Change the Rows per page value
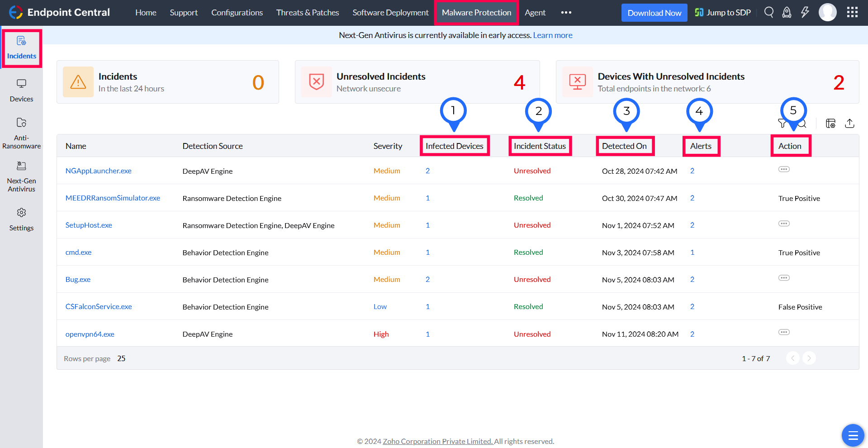 coord(121,358)
